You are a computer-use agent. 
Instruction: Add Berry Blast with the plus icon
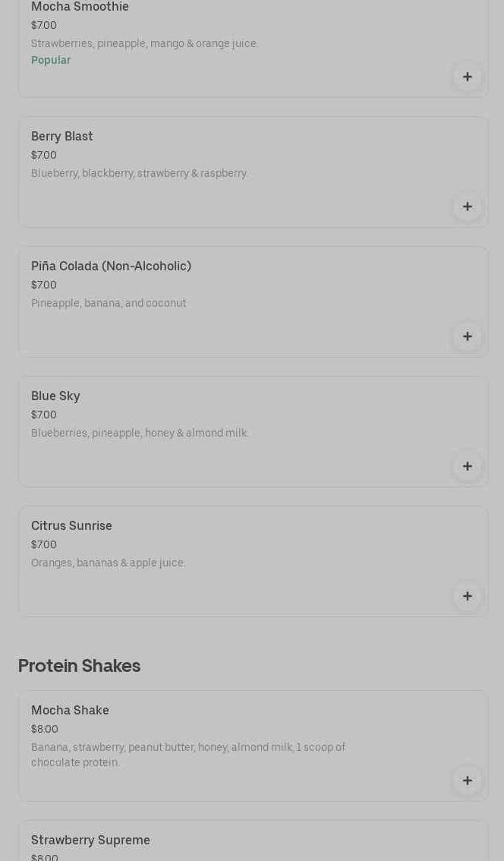pyautogui.click(x=468, y=207)
